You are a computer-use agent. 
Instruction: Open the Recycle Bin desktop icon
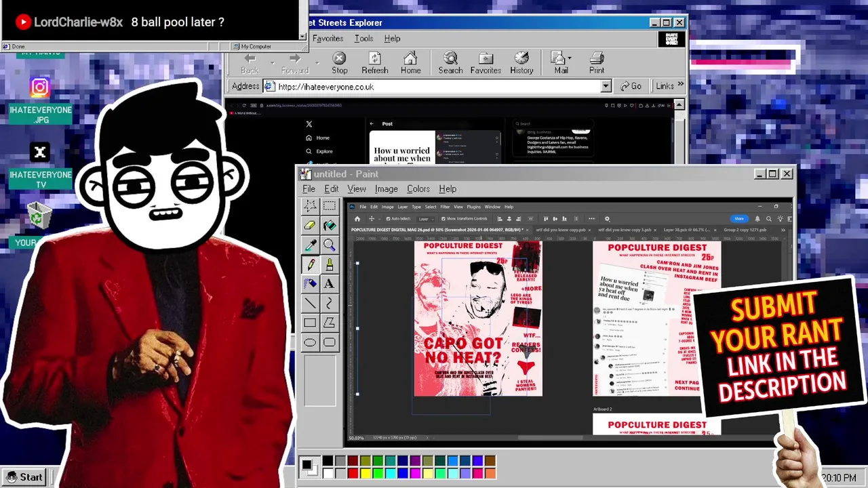(40, 217)
